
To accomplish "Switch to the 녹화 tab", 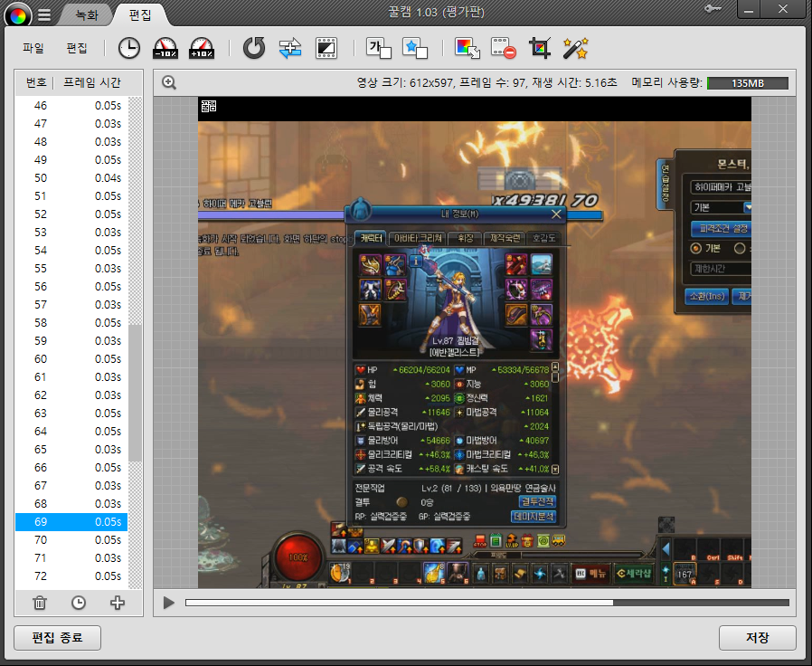I will coord(87,15).
